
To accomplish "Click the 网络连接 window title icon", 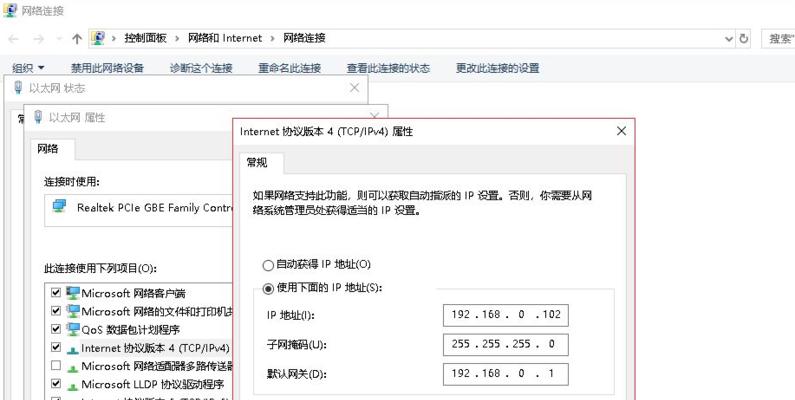I will pyautogui.click(x=10, y=10).
